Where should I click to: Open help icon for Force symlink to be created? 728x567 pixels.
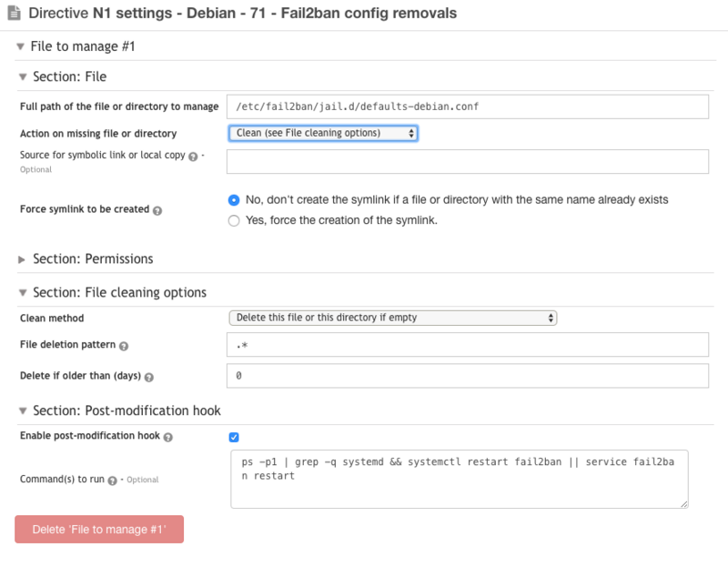click(x=157, y=211)
